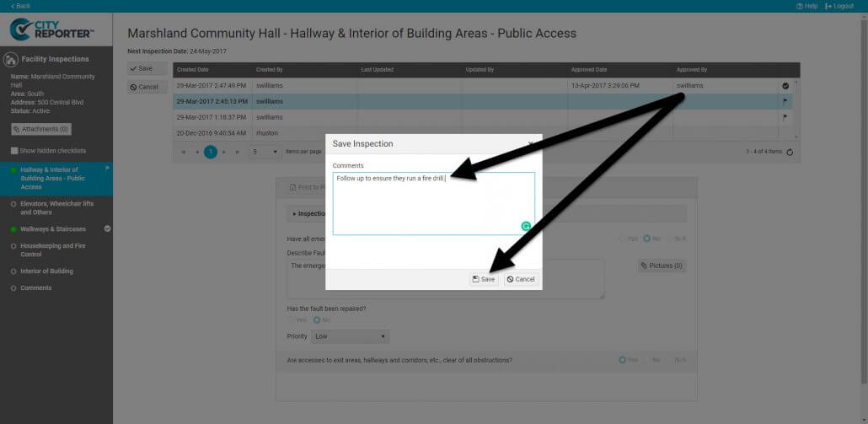Toggle Show hidden checklists checkbox
This screenshot has height=424, width=868.
[x=14, y=151]
